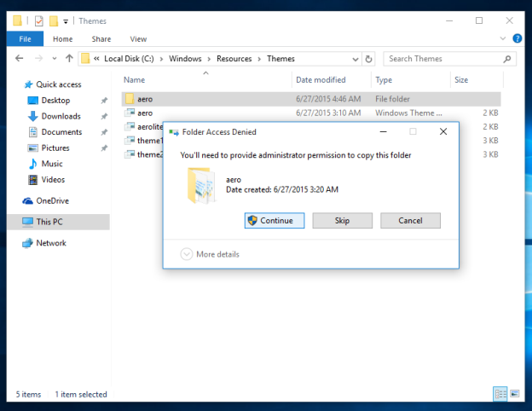Go up one folder level
Screen dimensions: 532x411
pyautogui.click(x=69, y=58)
